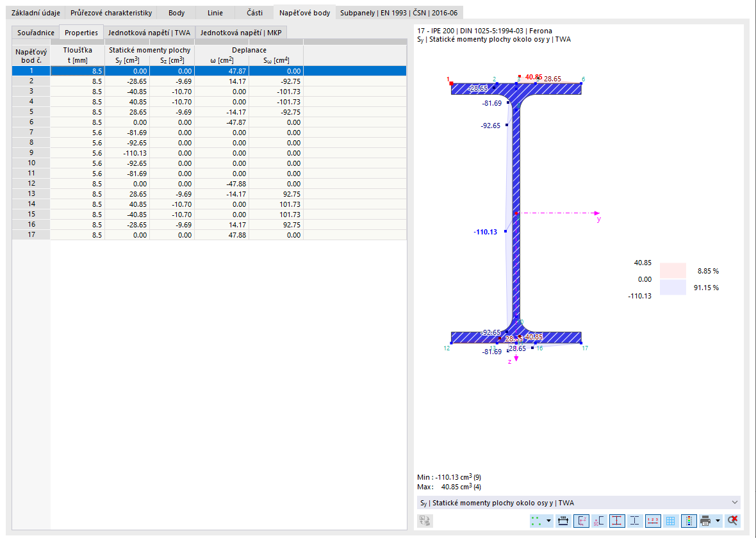Select stress point row 13

(210, 194)
